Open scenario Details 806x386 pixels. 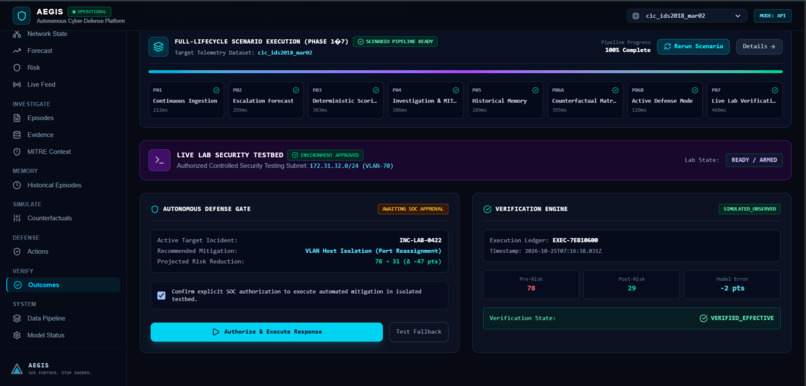pos(759,46)
